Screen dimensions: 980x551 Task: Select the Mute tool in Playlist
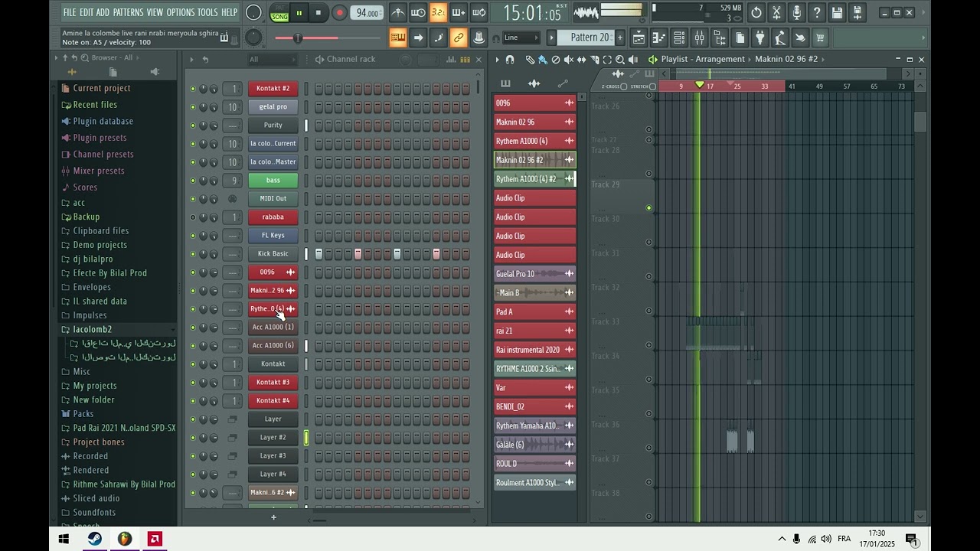click(x=568, y=59)
